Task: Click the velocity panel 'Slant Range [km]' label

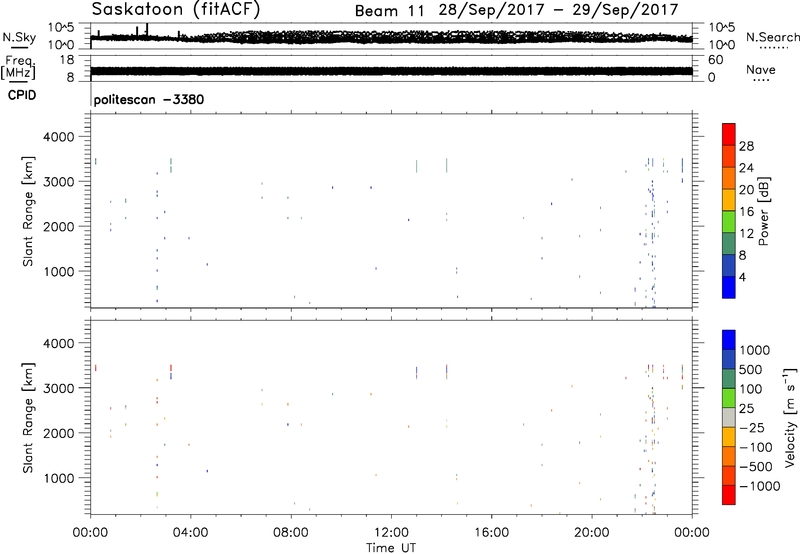Action: (28, 417)
